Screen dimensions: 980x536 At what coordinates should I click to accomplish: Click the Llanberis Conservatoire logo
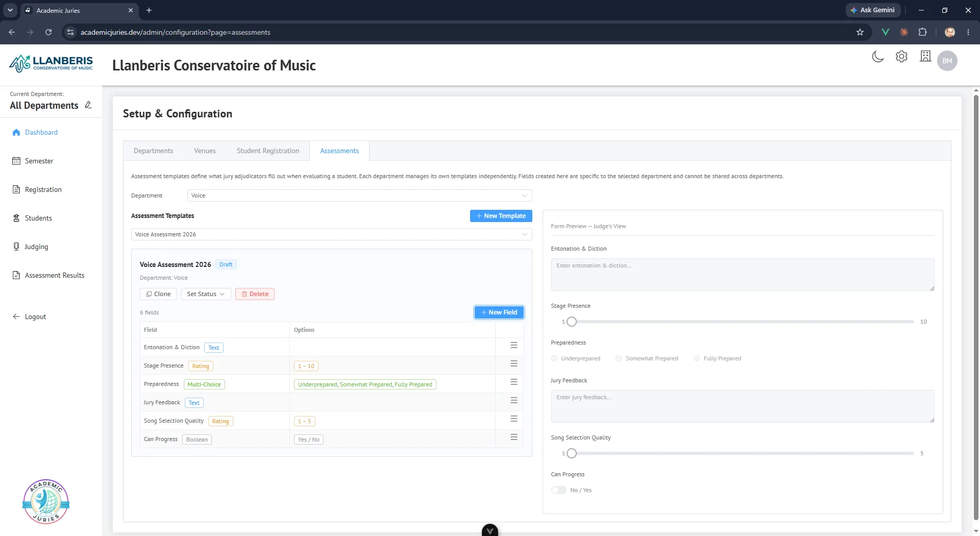pyautogui.click(x=51, y=64)
